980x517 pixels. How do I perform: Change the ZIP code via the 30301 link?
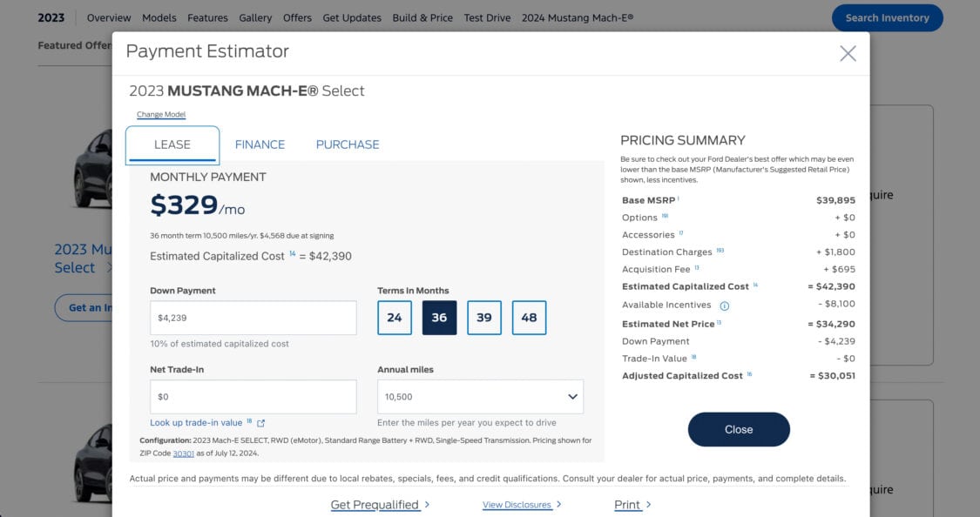tap(183, 453)
